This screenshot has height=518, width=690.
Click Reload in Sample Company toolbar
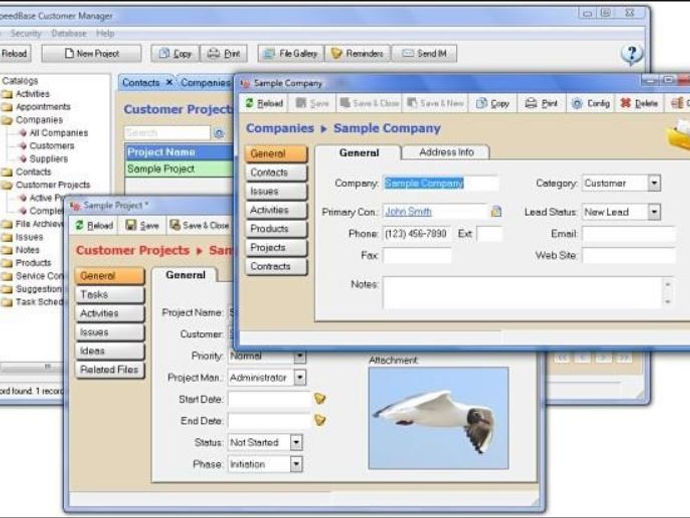264,103
